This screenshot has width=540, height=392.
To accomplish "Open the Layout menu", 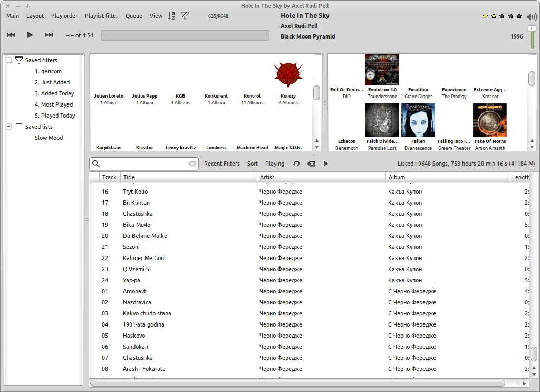I will coord(35,16).
